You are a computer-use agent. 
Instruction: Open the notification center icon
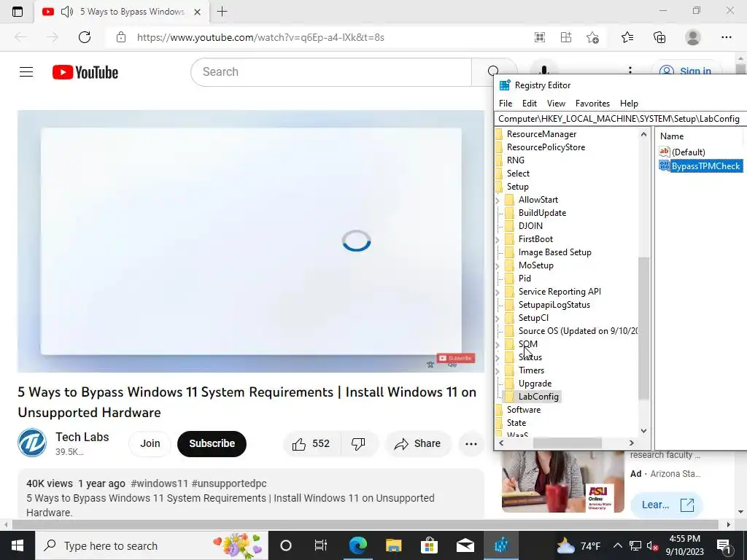pyautogui.click(x=723, y=545)
